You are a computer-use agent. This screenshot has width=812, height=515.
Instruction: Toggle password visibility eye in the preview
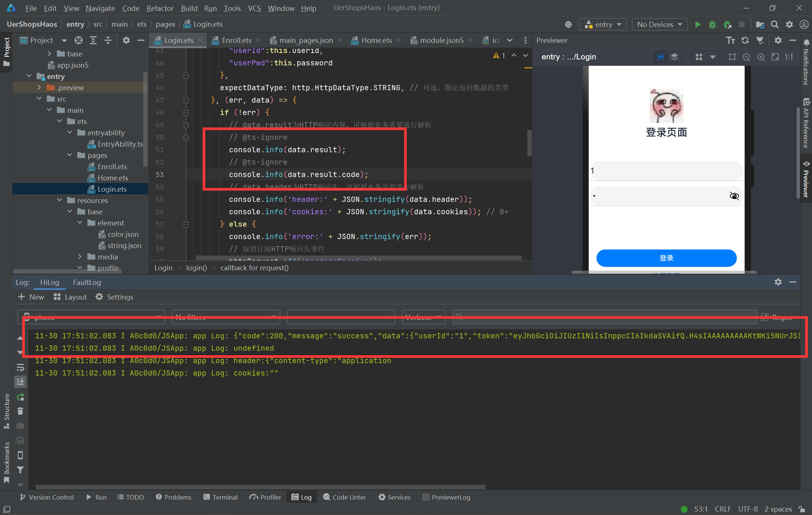[734, 196]
